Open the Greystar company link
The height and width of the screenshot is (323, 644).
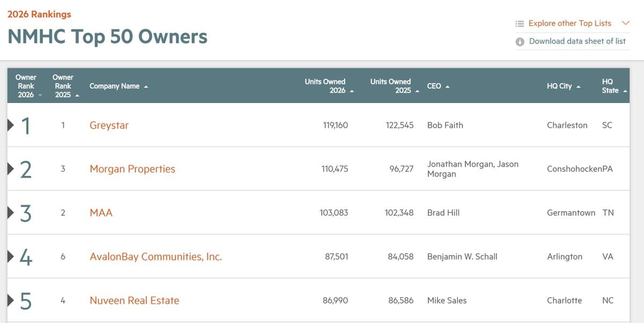pyautogui.click(x=109, y=125)
